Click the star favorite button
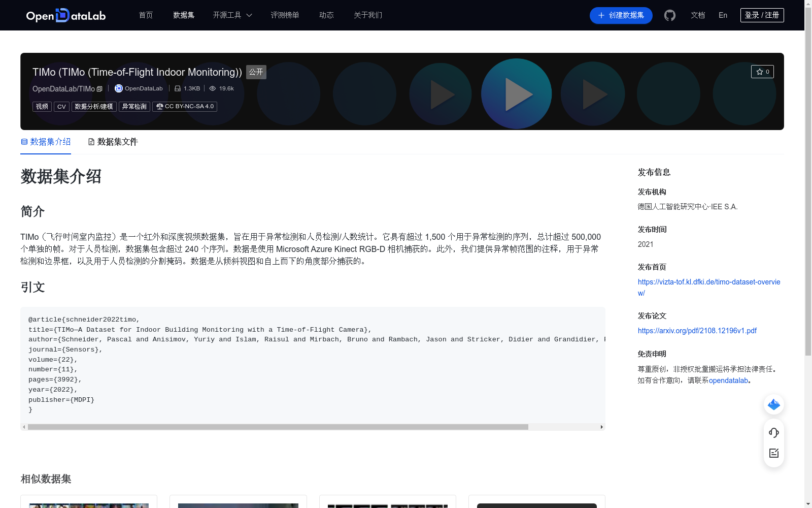This screenshot has width=812, height=508. (x=762, y=72)
